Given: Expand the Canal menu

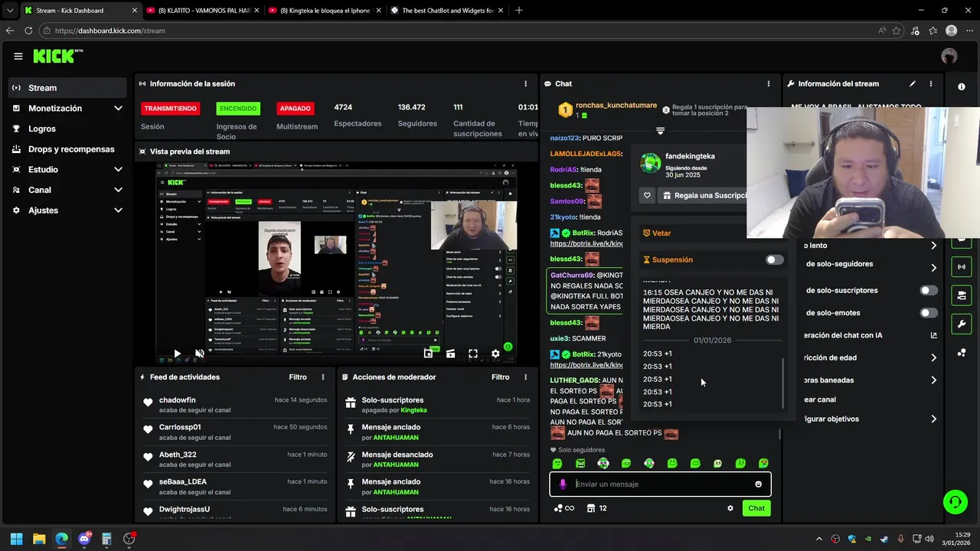Looking at the screenshot, I should (x=67, y=190).
